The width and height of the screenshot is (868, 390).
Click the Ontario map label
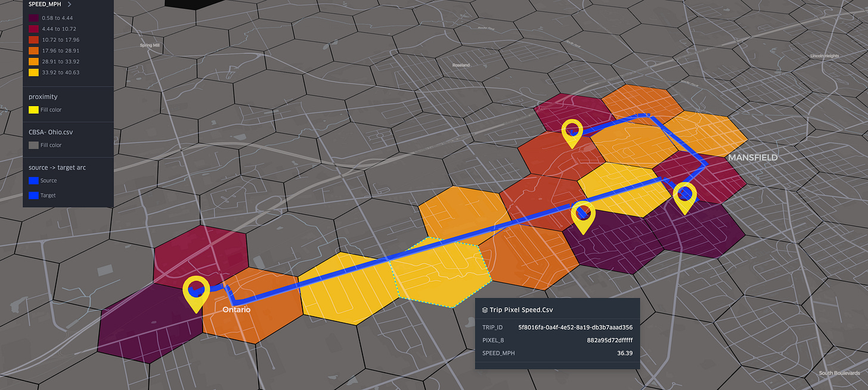(235, 310)
